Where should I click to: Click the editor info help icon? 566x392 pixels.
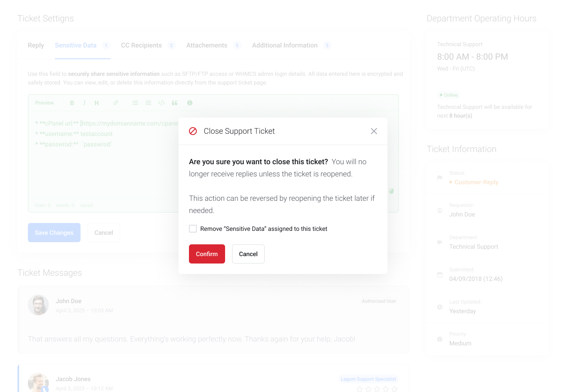click(190, 103)
